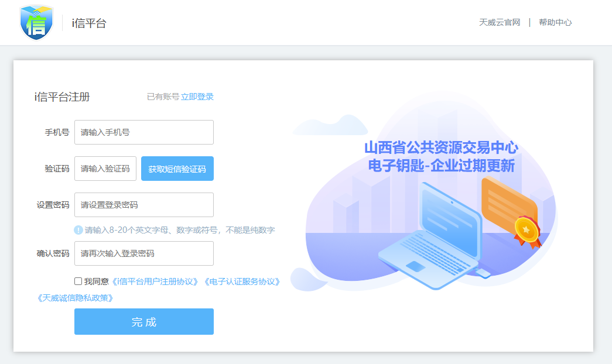The image size is (612, 364).
Task: Go to 帮助中心 help center
Action: (x=555, y=22)
